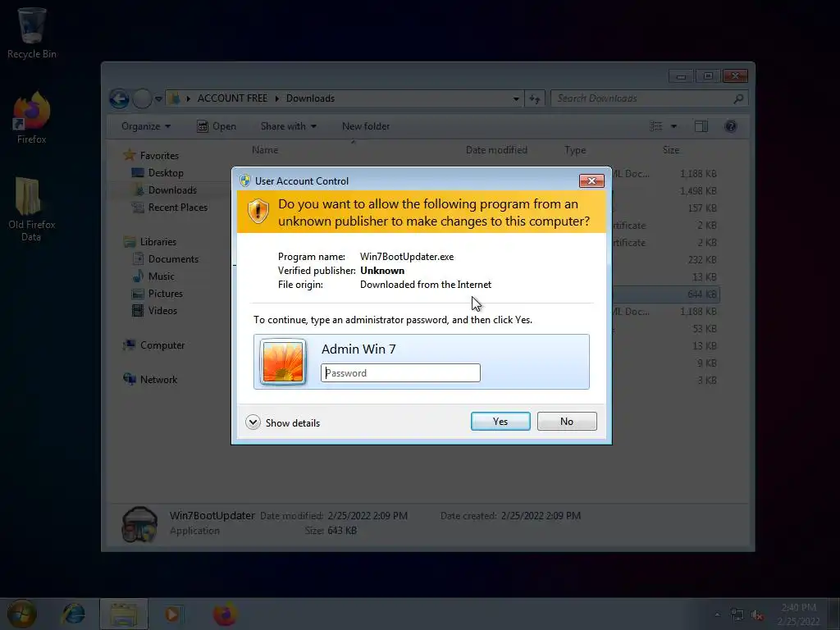Click the Firefox taskbar icon

225,614
